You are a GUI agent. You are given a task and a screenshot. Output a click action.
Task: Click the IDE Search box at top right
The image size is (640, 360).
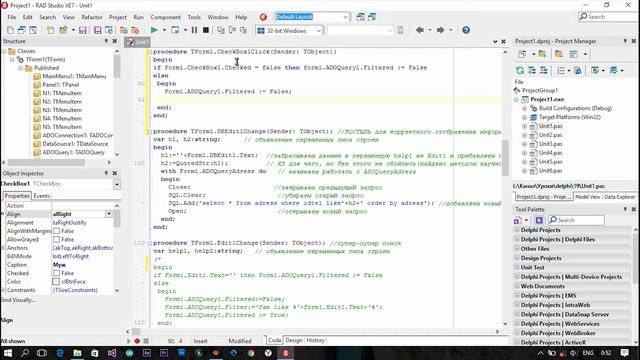click(608, 17)
